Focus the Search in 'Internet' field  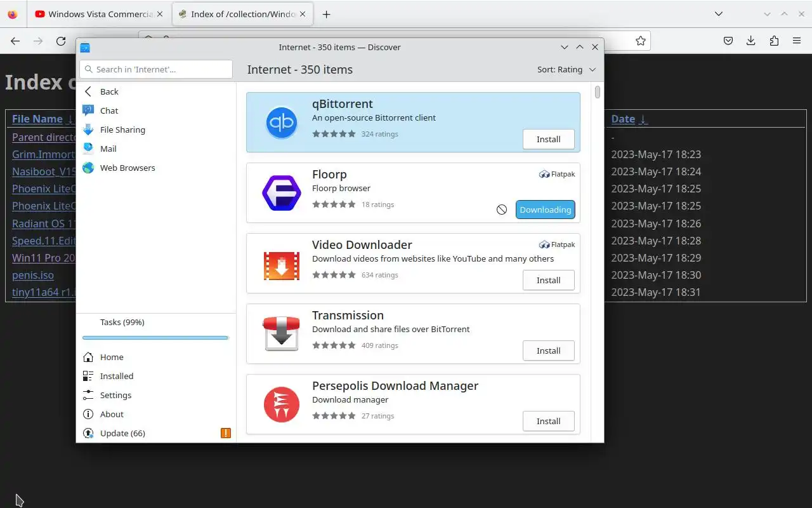[156, 69]
